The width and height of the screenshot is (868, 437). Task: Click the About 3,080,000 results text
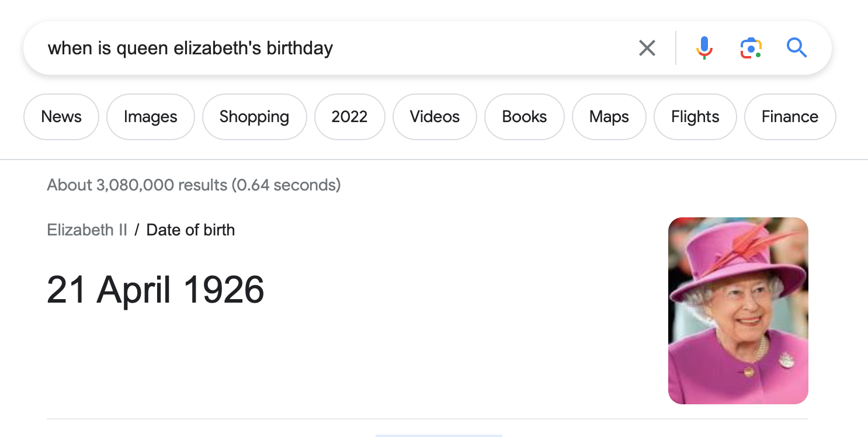tap(194, 185)
